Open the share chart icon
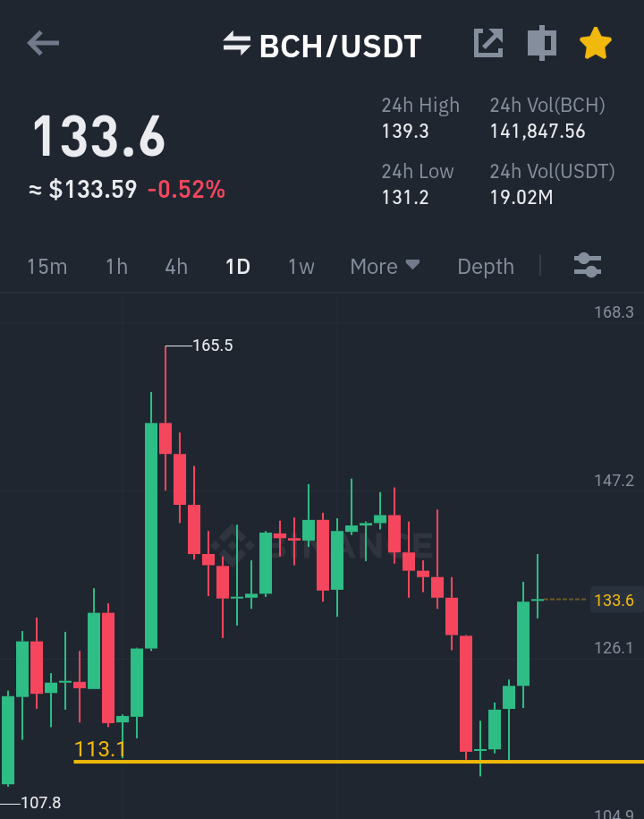The width and height of the screenshot is (644, 819). point(488,43)
